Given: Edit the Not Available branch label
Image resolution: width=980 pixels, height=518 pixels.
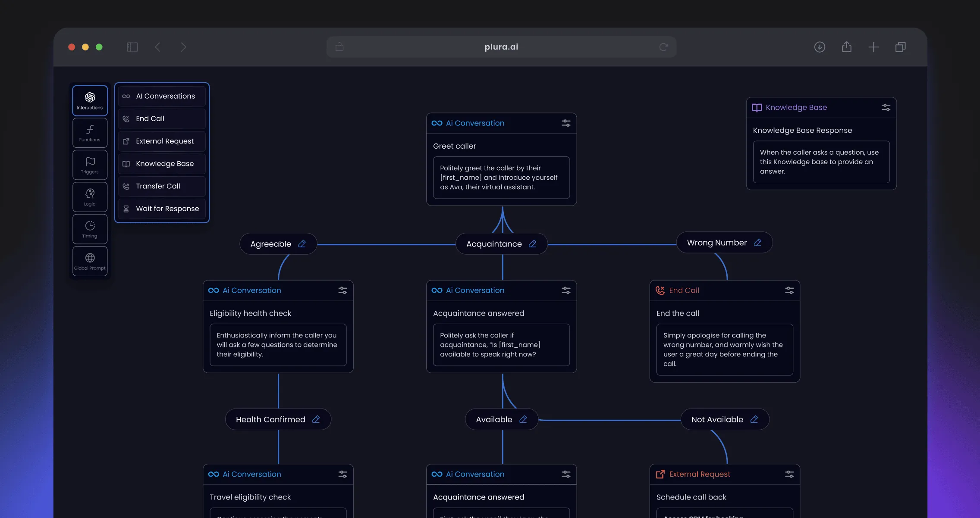Looking at the screenshot, I should (x=754, y=419).
